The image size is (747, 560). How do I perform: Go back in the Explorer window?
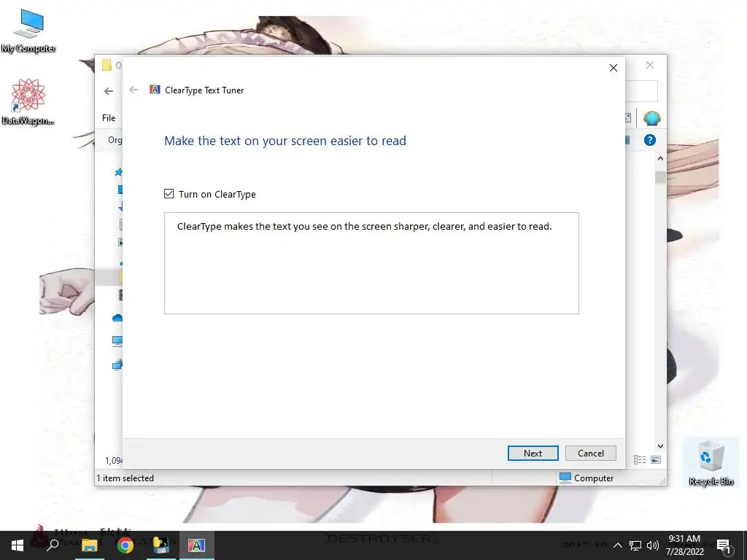(109, 91)
